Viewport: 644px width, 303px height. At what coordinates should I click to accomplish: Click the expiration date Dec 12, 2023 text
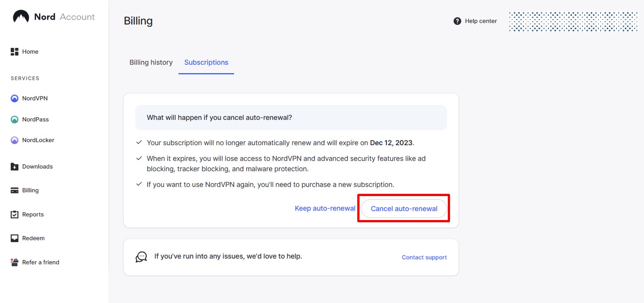pyautogui.click(x=391, y=142)
